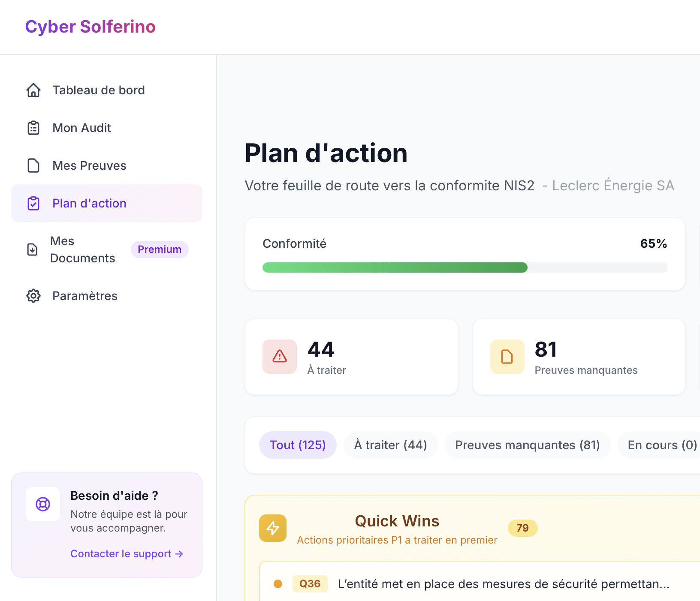Viewport: 700px width, 601px height.
Task: Enable the Preuves manquantes (81) filter
Action: pyautogui.click(x=527, y=445)
